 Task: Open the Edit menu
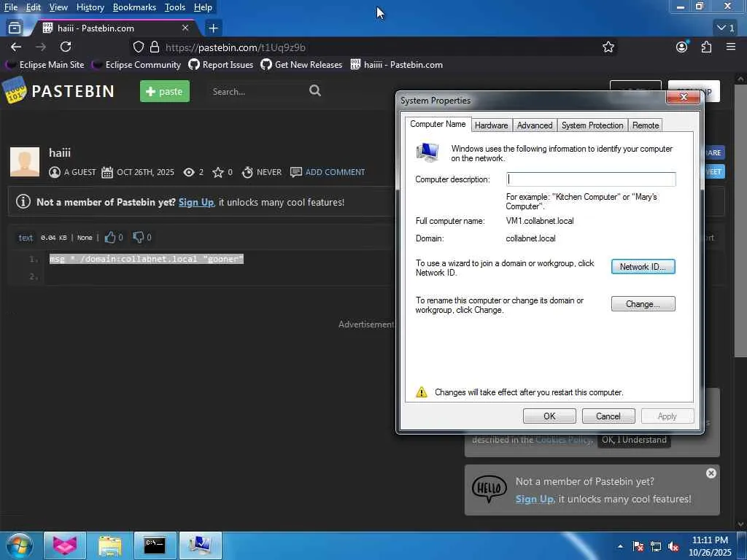(33, 7)
